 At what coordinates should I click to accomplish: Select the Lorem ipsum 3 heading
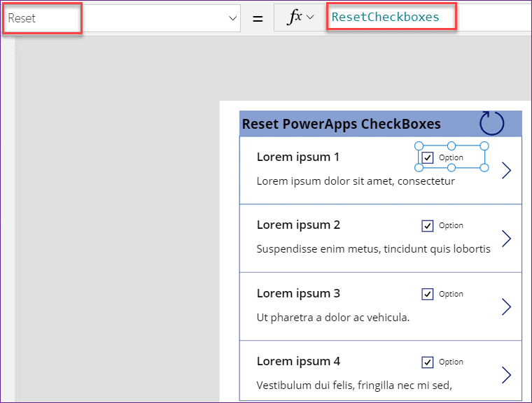click(x=298, y=293)
